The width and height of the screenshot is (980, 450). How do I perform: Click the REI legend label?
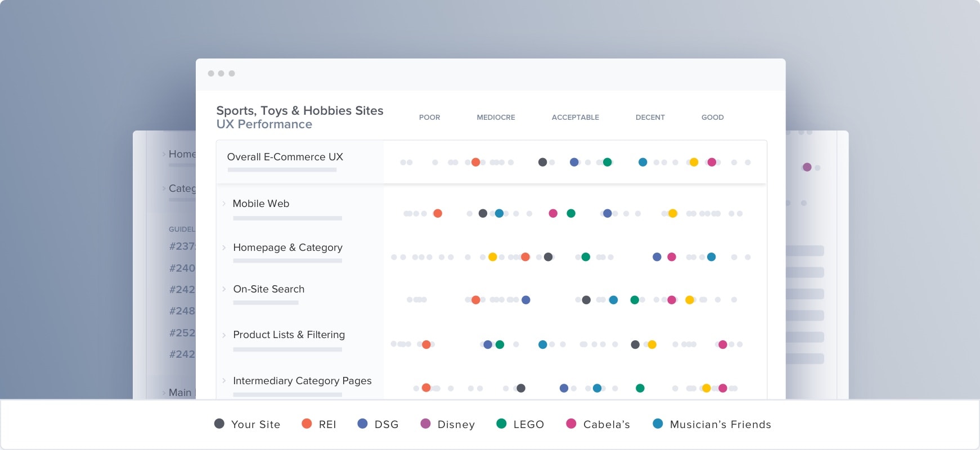(x=327, y=425)
